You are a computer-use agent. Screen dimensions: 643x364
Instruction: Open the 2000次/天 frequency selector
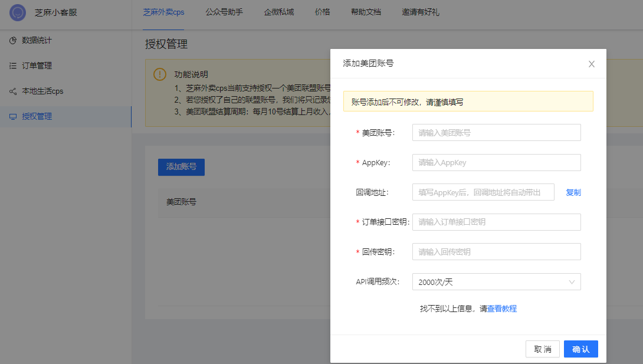coord(496,281)
